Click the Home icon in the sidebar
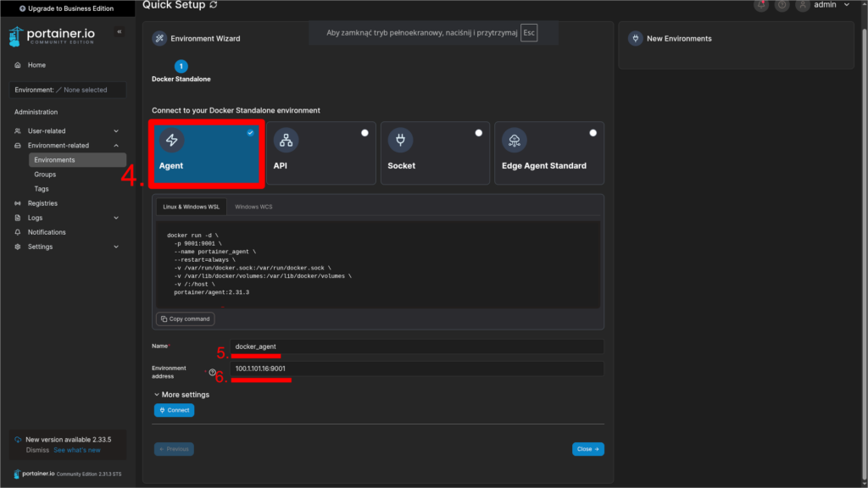 pos(19,65)
